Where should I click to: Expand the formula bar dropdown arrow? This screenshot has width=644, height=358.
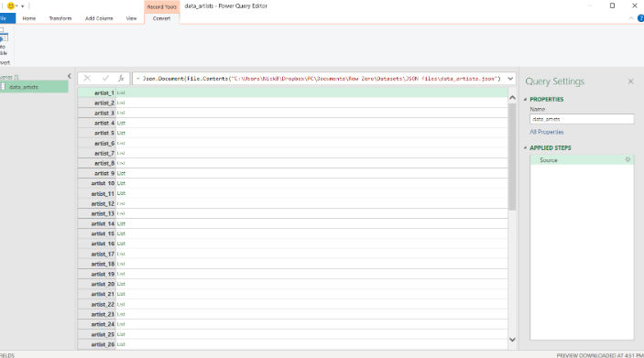tap(510, 79)
